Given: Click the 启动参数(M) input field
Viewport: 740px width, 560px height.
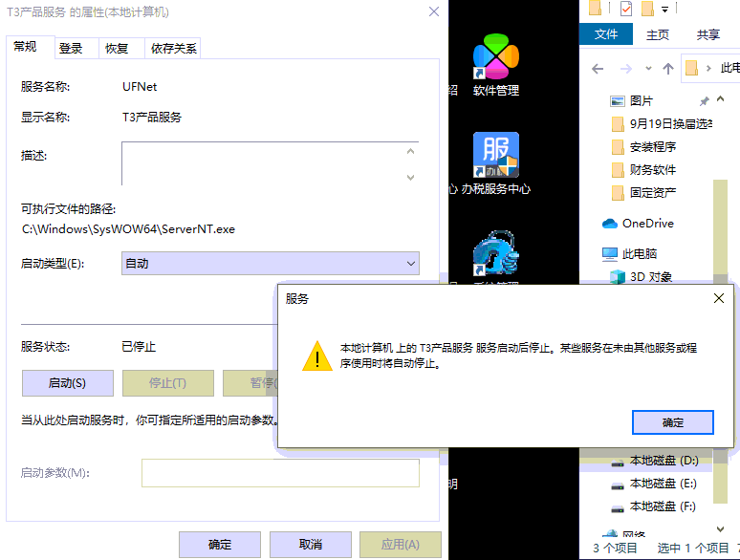Looking at the screenshot, I should click(280, 473).
